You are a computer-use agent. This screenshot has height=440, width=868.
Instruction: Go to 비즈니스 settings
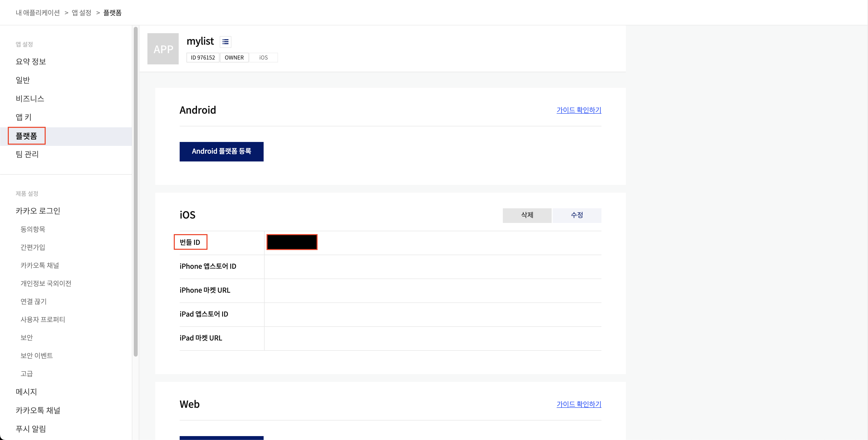tap(30, 98)
